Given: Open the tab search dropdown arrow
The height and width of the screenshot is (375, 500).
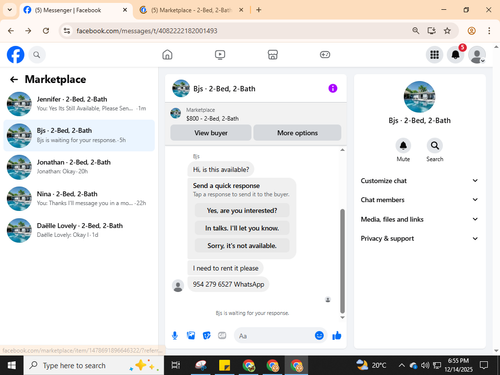Looking at the screenshot, I should click(x=10, y=10).
